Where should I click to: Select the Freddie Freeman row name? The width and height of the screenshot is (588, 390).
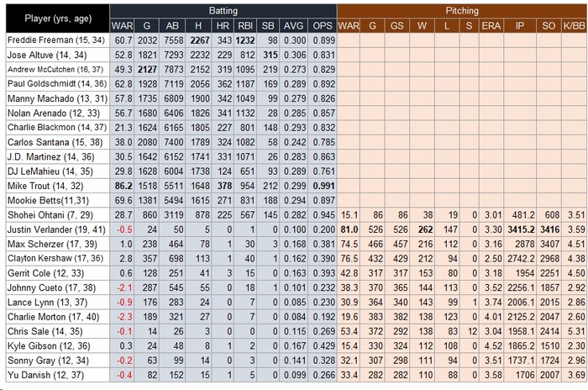(58, 40)
